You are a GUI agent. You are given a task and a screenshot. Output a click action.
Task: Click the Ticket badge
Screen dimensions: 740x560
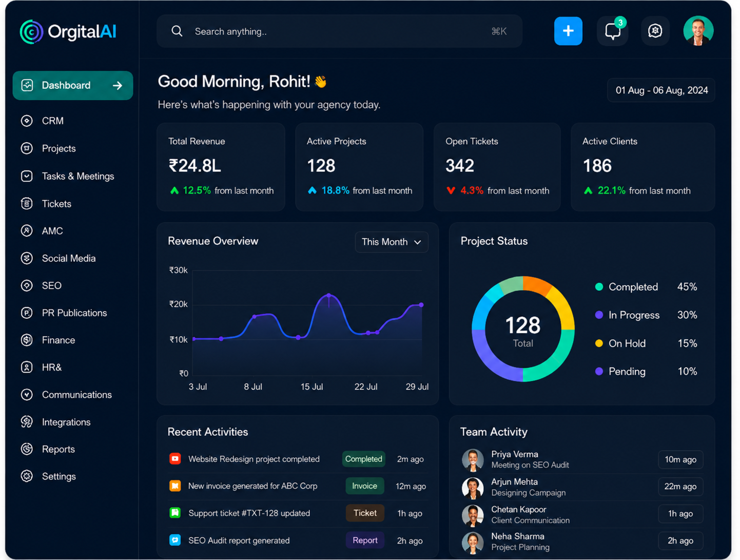point(365,513)
